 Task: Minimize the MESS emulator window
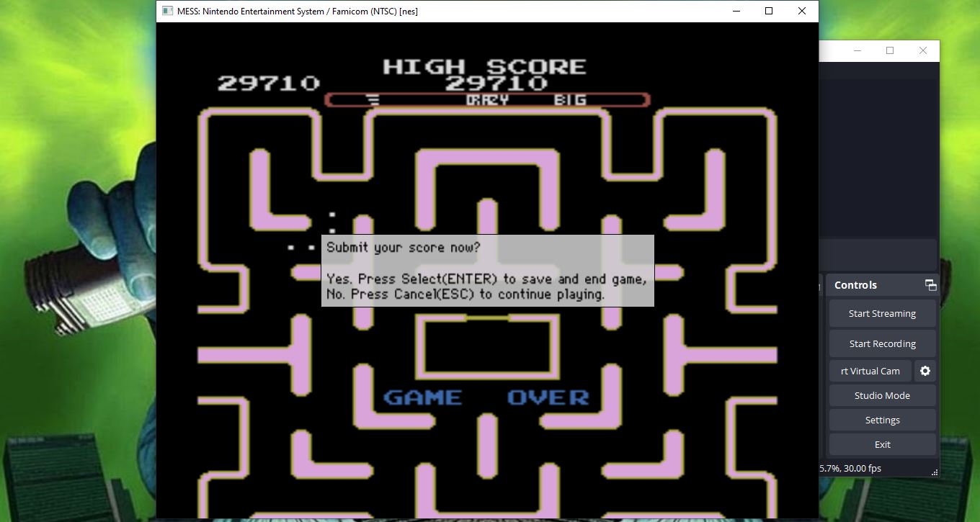point(736,11)
